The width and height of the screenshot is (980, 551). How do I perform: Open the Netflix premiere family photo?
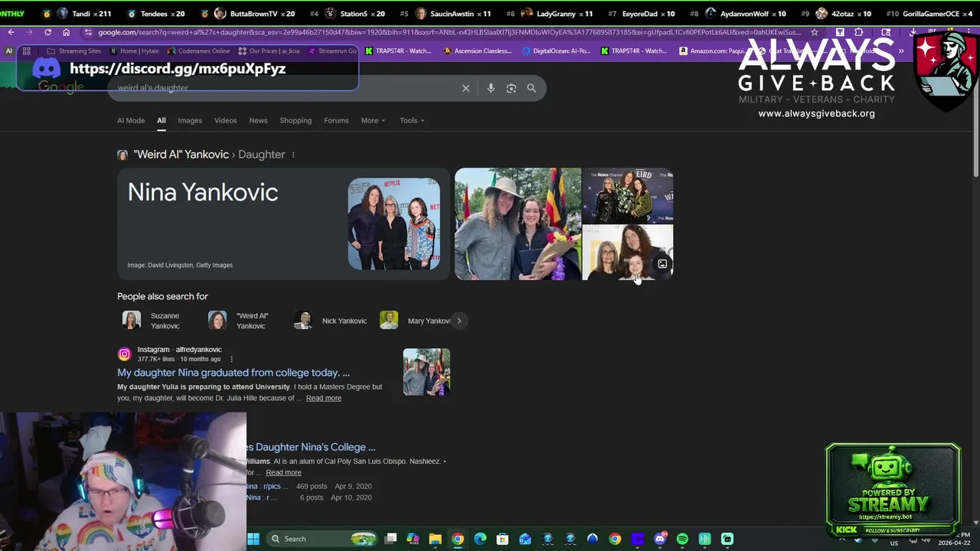(394, 224)
